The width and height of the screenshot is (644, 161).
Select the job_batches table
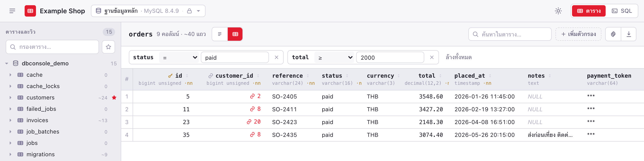(43, 132)
